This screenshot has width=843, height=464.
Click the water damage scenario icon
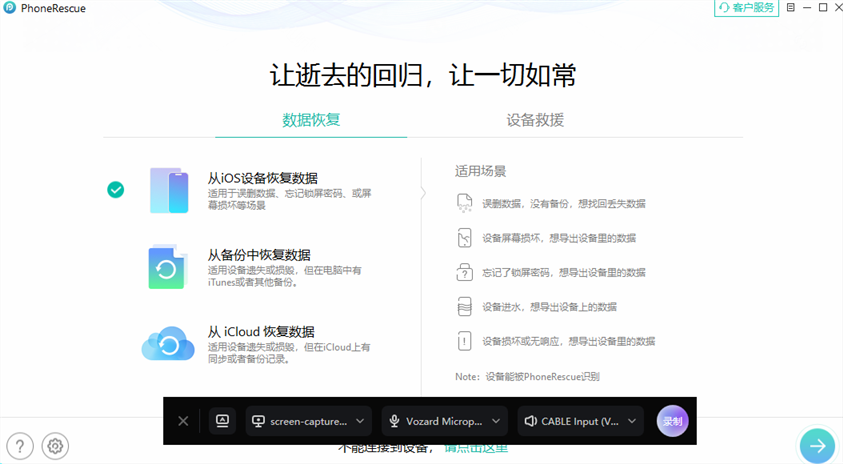(x=465, y=306)
